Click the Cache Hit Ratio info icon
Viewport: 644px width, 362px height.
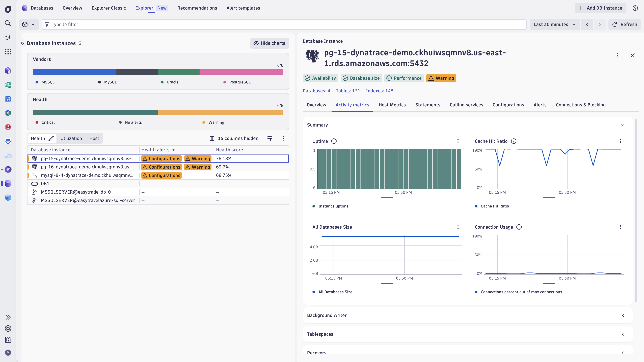coord(514,141)
